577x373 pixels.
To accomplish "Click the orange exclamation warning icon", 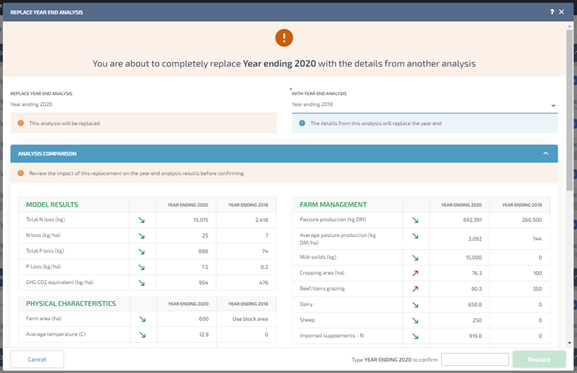I will (x=284, y=38).
